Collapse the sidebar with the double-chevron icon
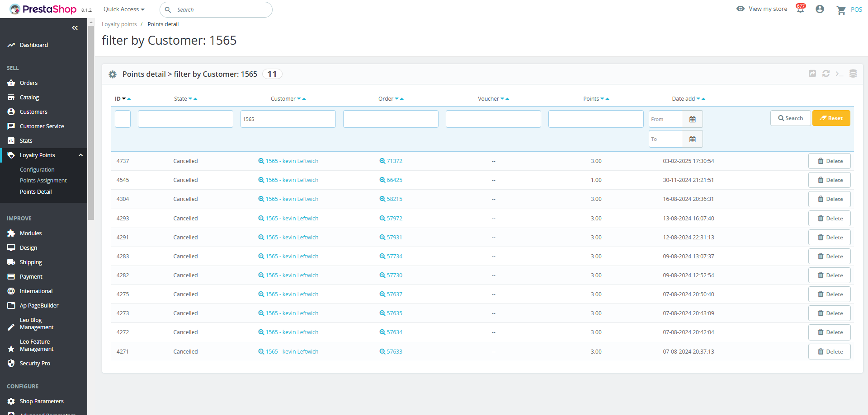The image size is (868, 415). (75, 28)
